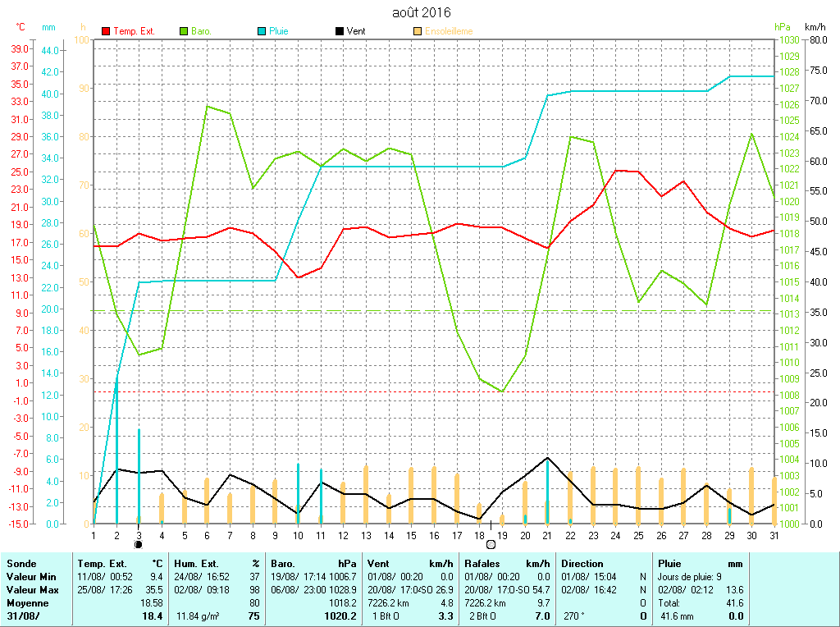Click the Direction column header
840x627 pixels.
tap(582, 564)
